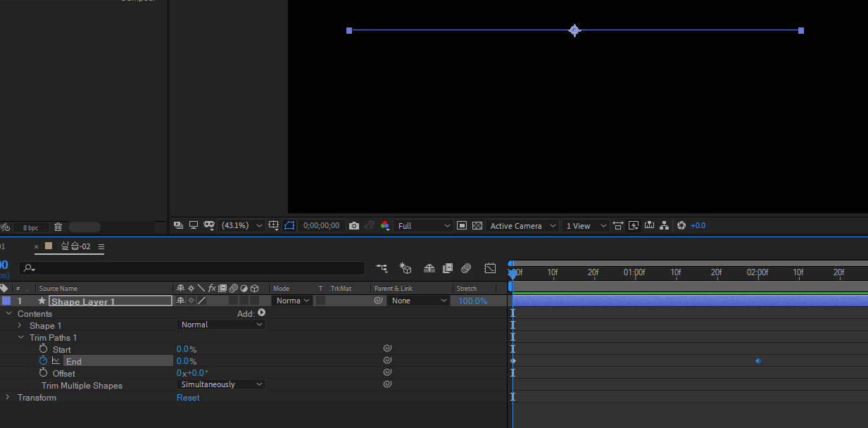Toggle the stopwatch for the Start property
Screen dimensions: 868x428
coord(44,349)
